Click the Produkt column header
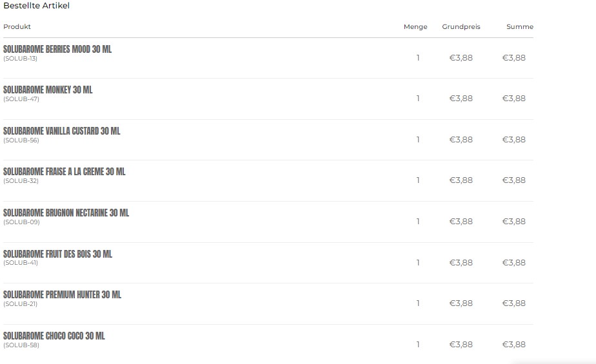 tap(17, 26)
